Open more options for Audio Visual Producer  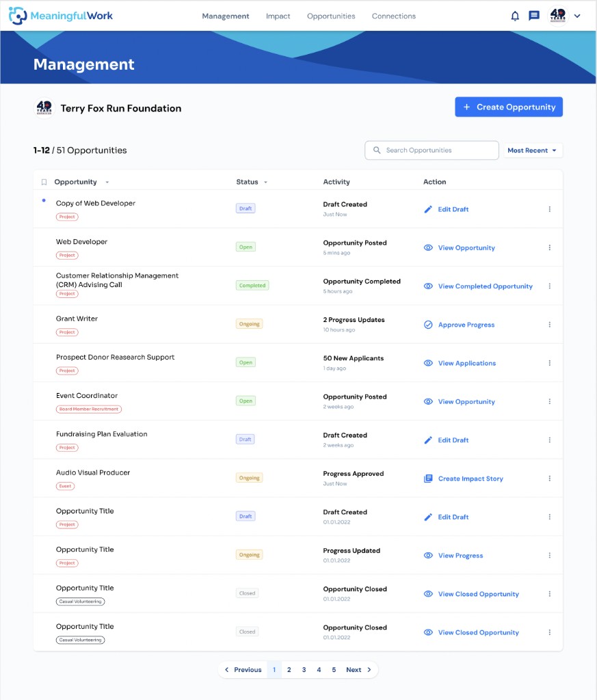point(549,479)
